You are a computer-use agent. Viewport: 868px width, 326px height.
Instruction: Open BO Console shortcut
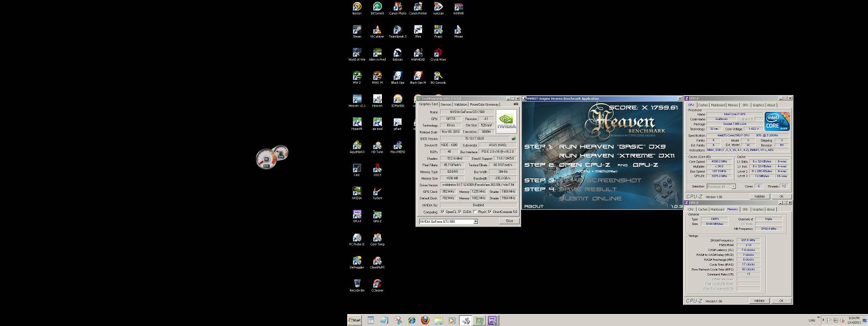coord(438,77)
